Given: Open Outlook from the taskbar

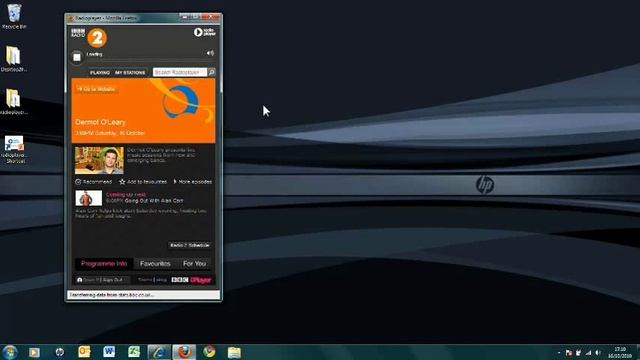Looking at the screenshot, I should [84, 352].
